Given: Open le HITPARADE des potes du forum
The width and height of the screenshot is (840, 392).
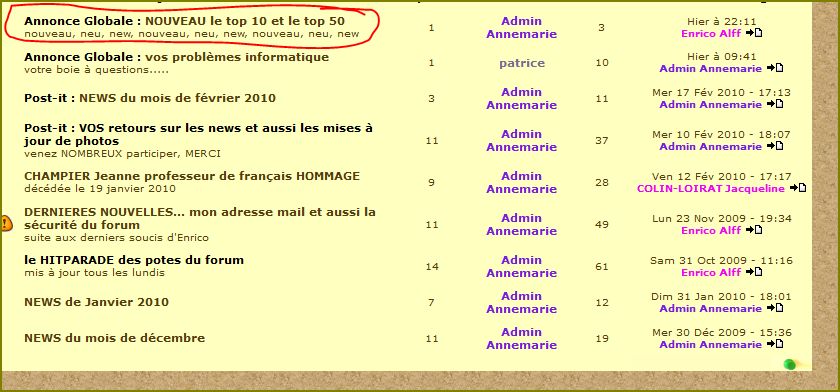Looking at the screenshot, I should pyautogui.click(x=134, y=260).
